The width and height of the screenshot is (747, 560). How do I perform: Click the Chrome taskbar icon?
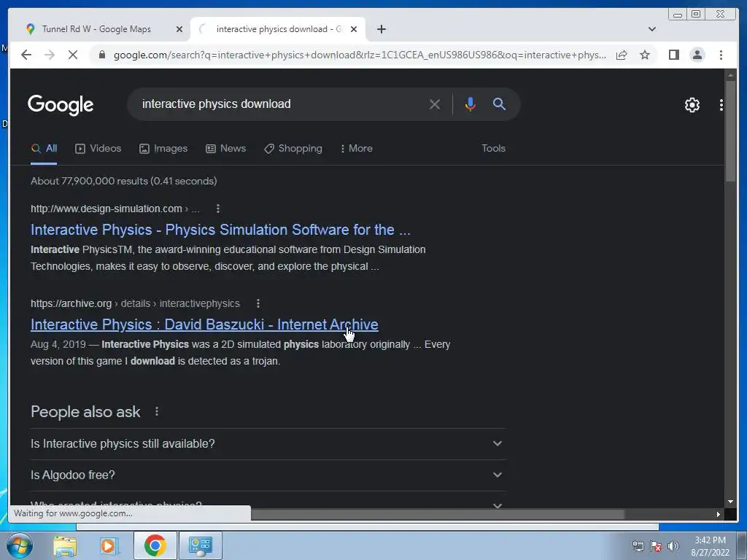pyautogui.click(x=155, y=545)
